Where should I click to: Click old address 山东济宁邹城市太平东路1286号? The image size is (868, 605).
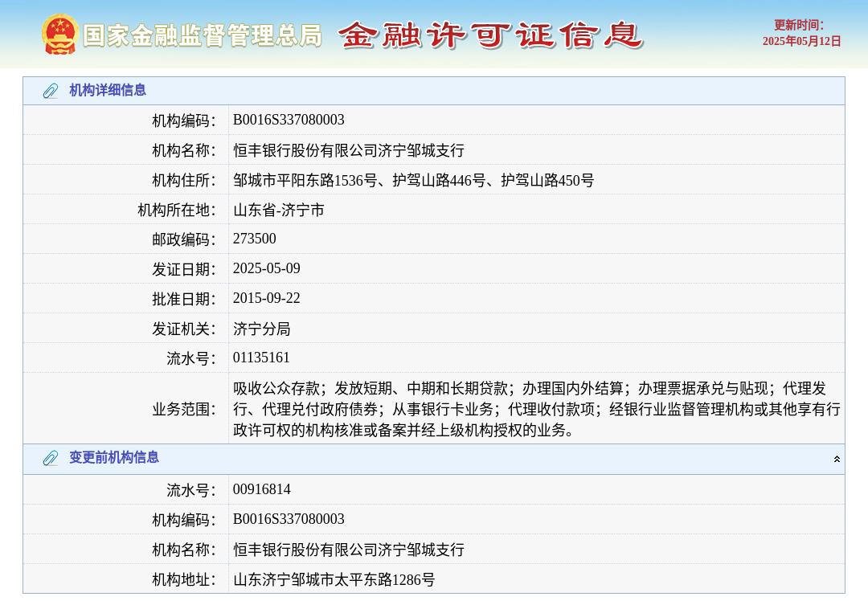[x=334, y=579]
